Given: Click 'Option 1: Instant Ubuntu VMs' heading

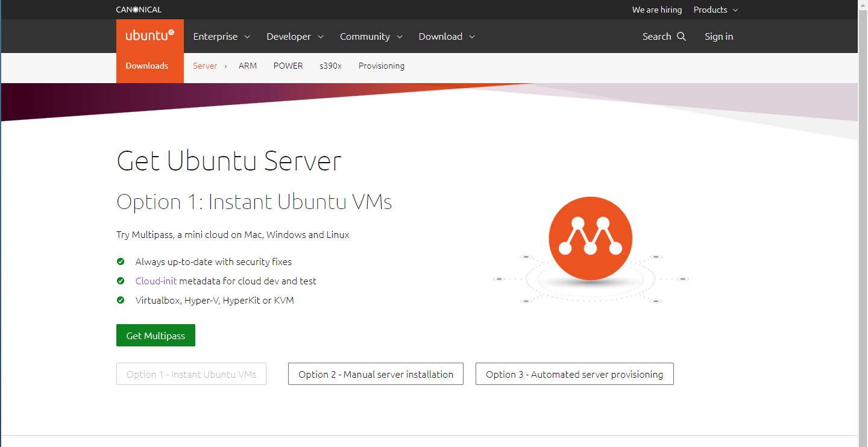Looking at the screenshot, I should click(x=254, y=202).
